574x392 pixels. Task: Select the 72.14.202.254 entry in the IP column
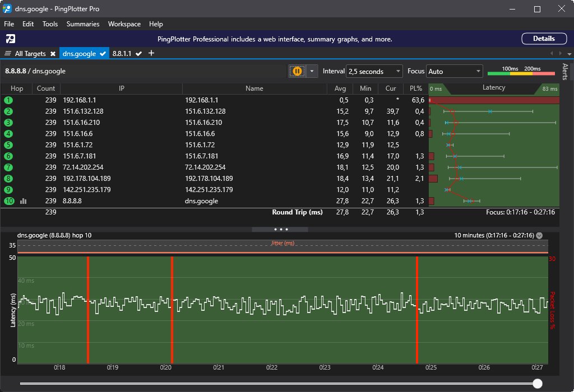tap(83, 167)
